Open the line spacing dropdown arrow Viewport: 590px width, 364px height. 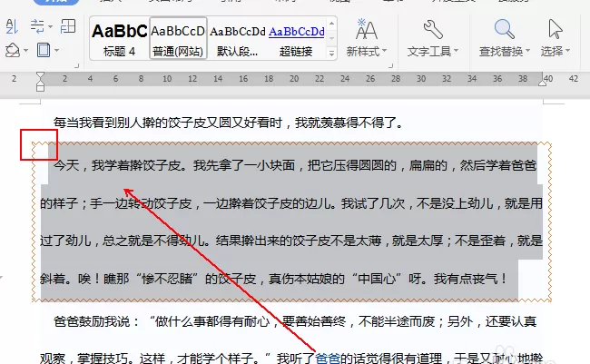point(51,26)
